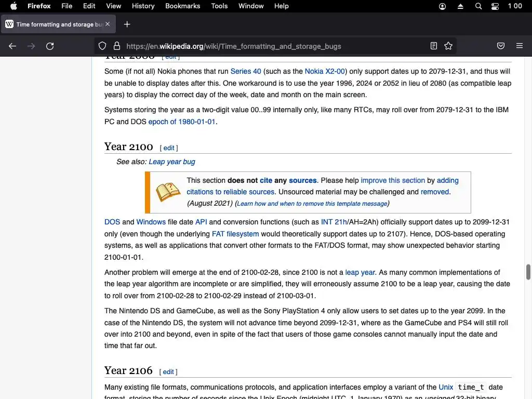Open the API link
The height and width of the screenshot is (399, 532).
click(201, 222)
